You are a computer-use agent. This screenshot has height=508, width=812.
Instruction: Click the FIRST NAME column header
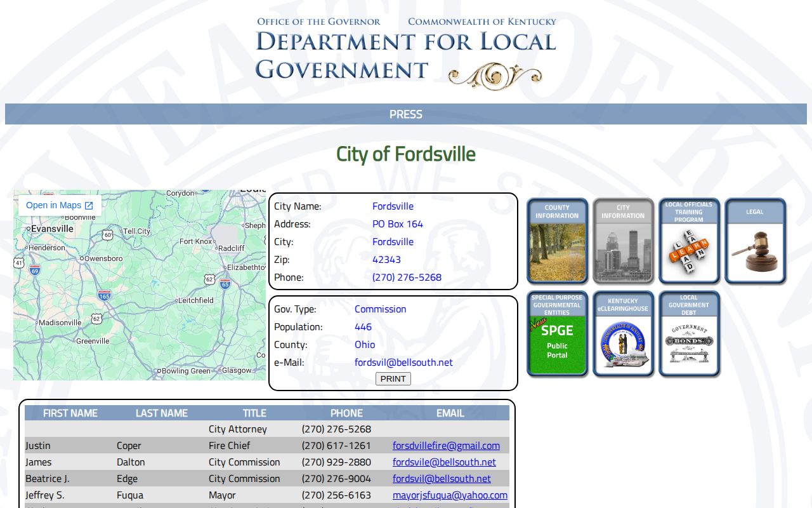70,413
